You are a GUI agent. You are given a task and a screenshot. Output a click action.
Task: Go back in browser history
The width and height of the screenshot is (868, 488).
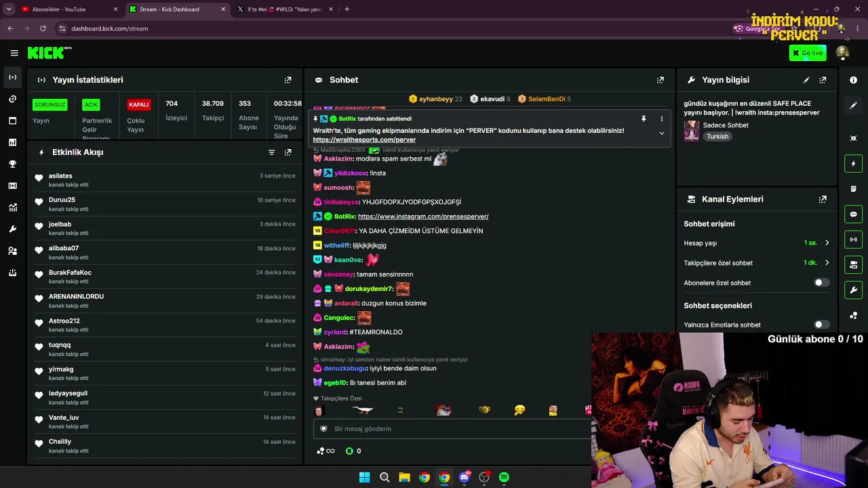tap(10, 28)
